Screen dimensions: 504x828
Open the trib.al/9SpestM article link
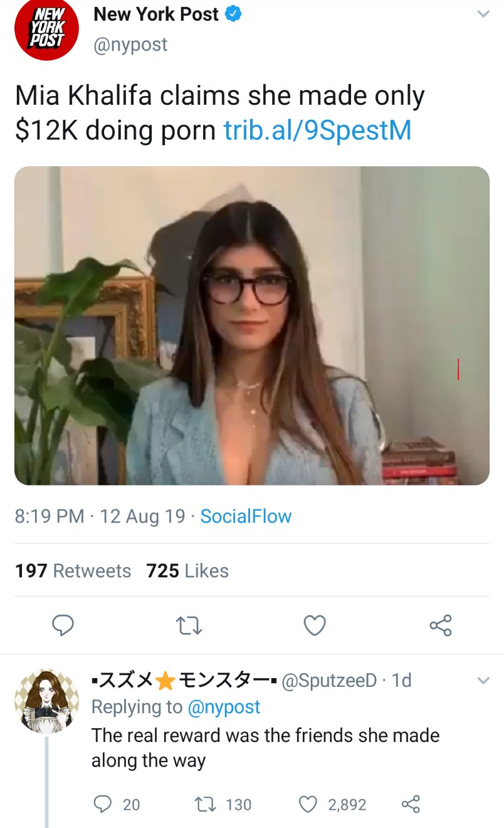tap(317, 130)
